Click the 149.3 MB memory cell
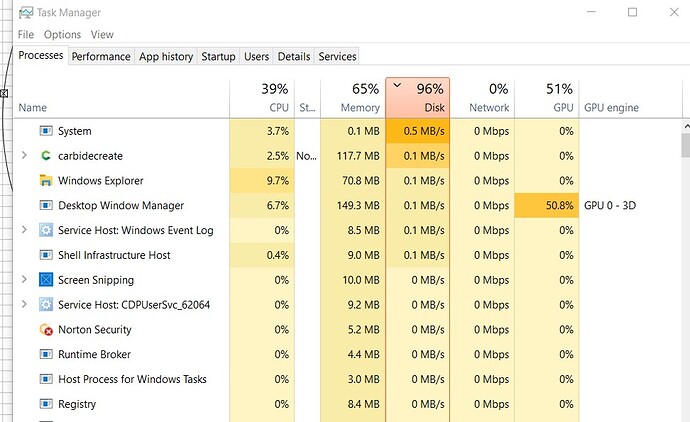The image size is (690, 422). pyautogui.click(x=353, y=205)
